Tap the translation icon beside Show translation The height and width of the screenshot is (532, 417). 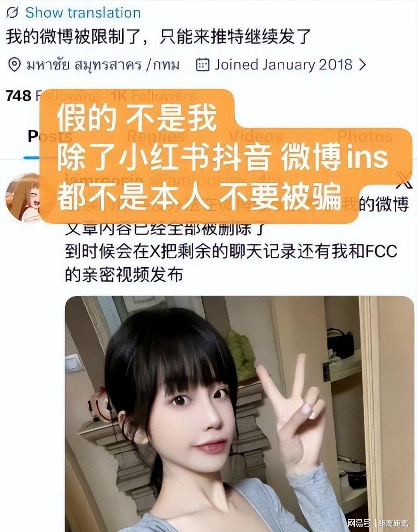coord(12,13)
